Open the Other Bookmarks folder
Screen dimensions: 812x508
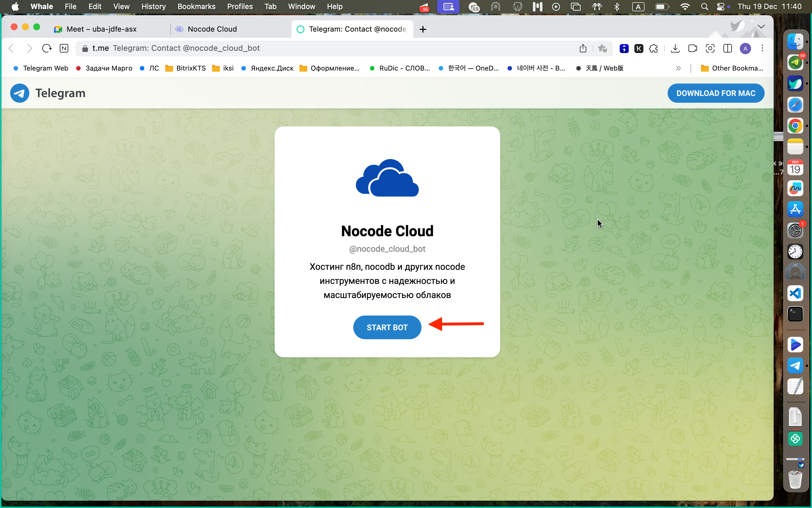click(x=732, y=68)
